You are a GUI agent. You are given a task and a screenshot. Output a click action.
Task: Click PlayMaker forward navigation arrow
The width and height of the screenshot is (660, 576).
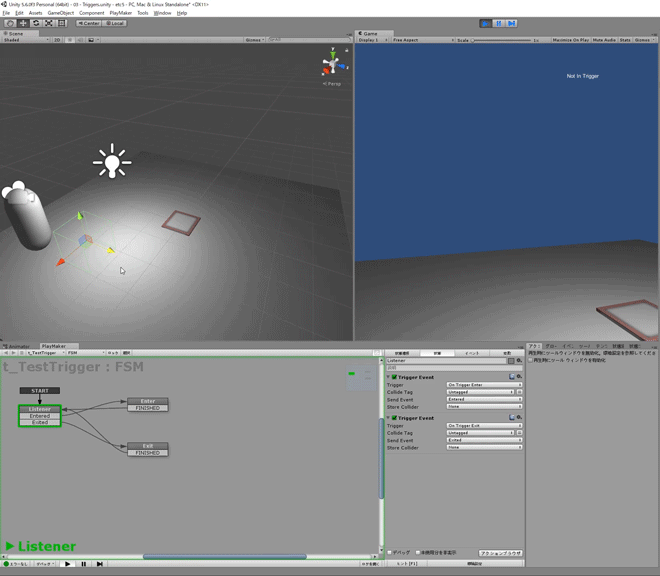coord(14,353)
